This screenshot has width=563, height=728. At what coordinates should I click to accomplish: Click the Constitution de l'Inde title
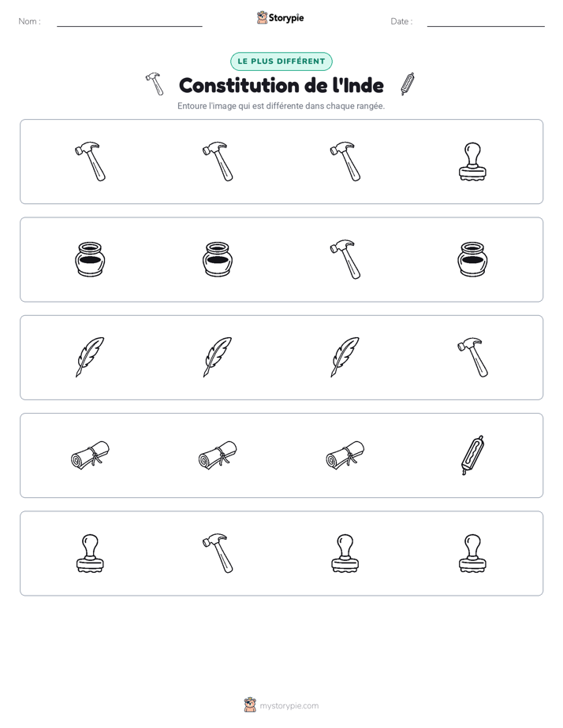pyautogui.click(x=281, y=85)
